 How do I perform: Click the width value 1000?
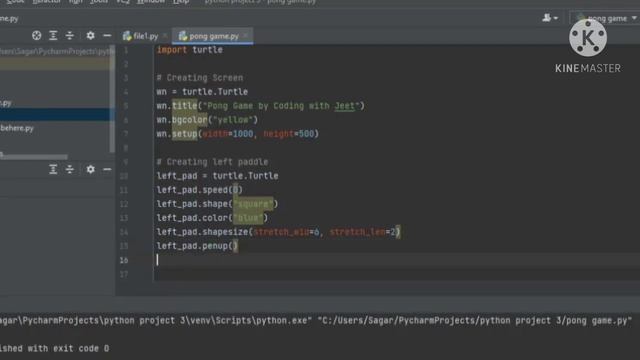pos(243,134)
